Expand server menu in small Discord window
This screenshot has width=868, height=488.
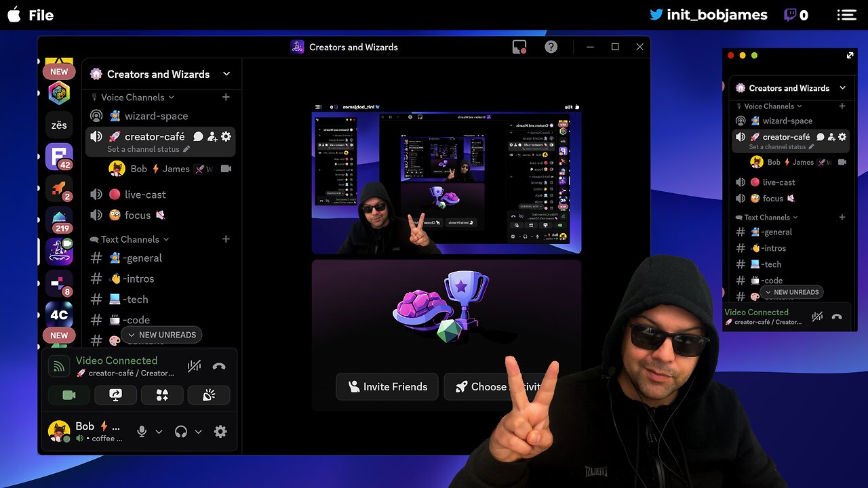842,88
